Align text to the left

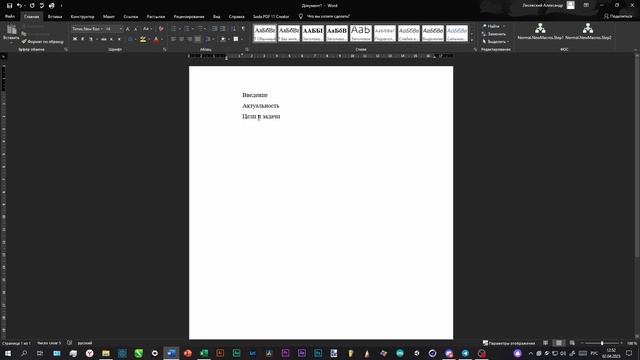click(173, 39)
